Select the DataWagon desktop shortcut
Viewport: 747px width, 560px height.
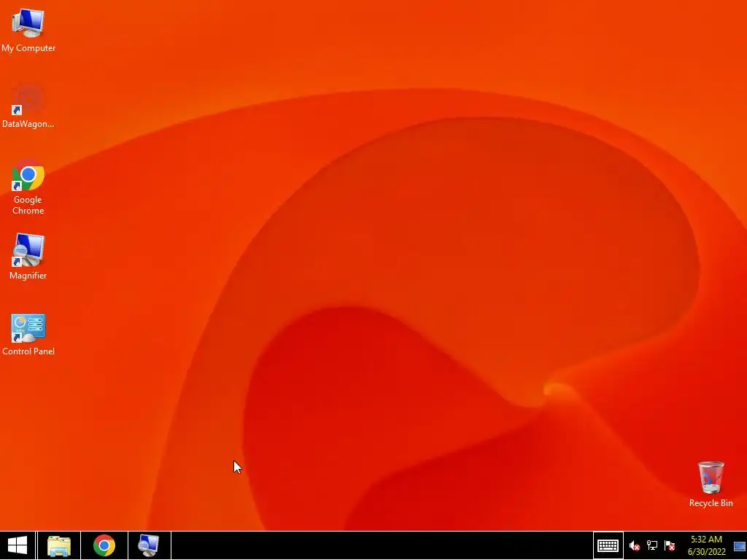point(28,106)
